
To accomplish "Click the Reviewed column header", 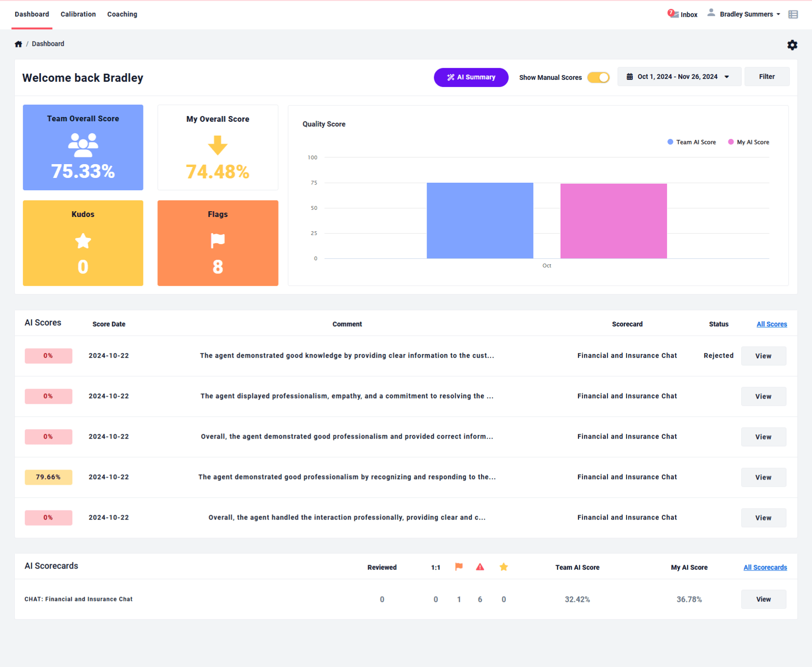I will (x=382, y=567).
